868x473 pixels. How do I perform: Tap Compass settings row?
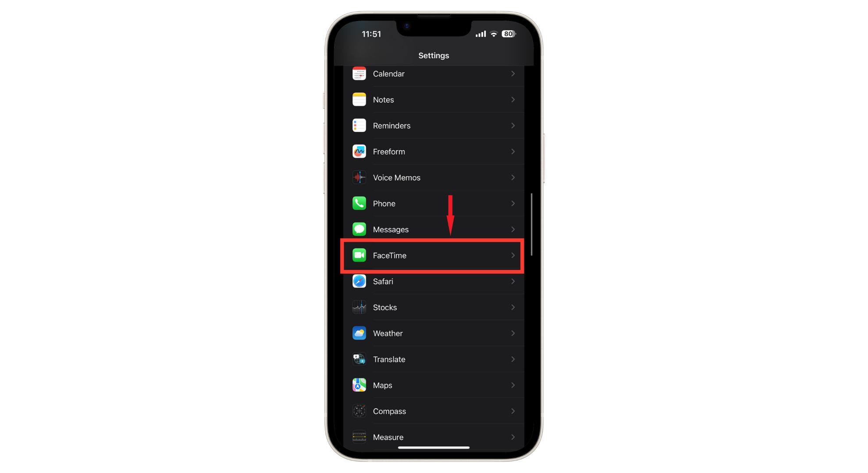tap(434, 411)
